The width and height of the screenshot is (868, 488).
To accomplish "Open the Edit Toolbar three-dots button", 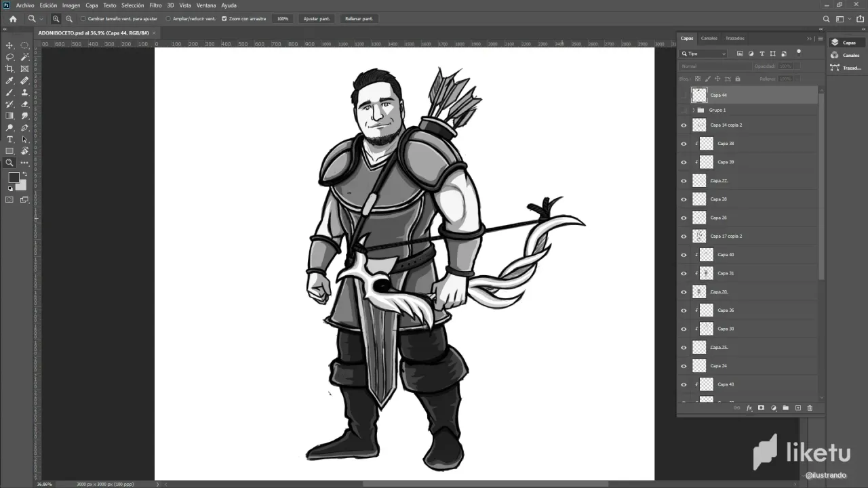I will click(24, 163).
